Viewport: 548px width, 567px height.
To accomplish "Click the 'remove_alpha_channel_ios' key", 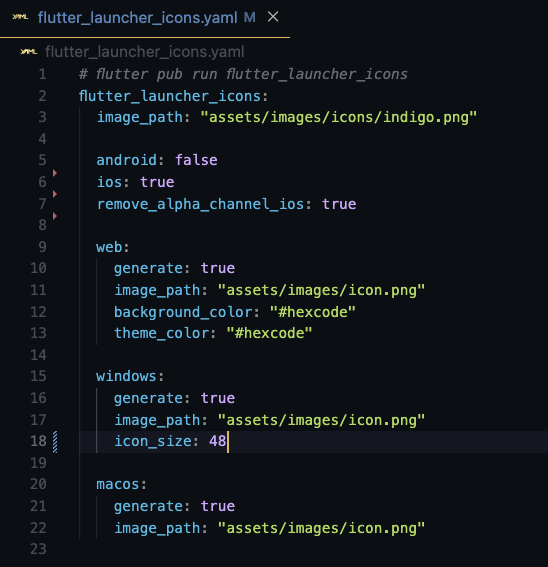I will tap(200, 204).
